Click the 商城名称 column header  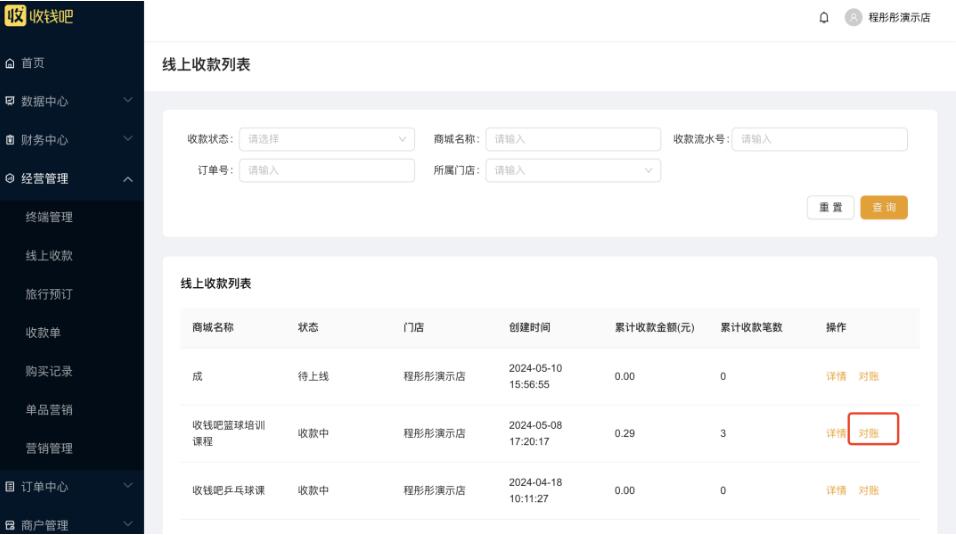point(213,328)
